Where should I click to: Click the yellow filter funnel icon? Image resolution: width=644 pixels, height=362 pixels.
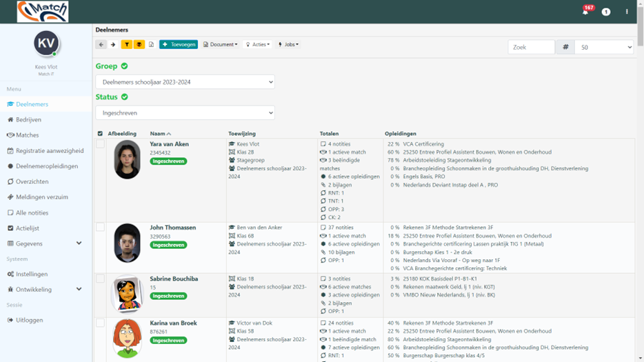(126, 44)
